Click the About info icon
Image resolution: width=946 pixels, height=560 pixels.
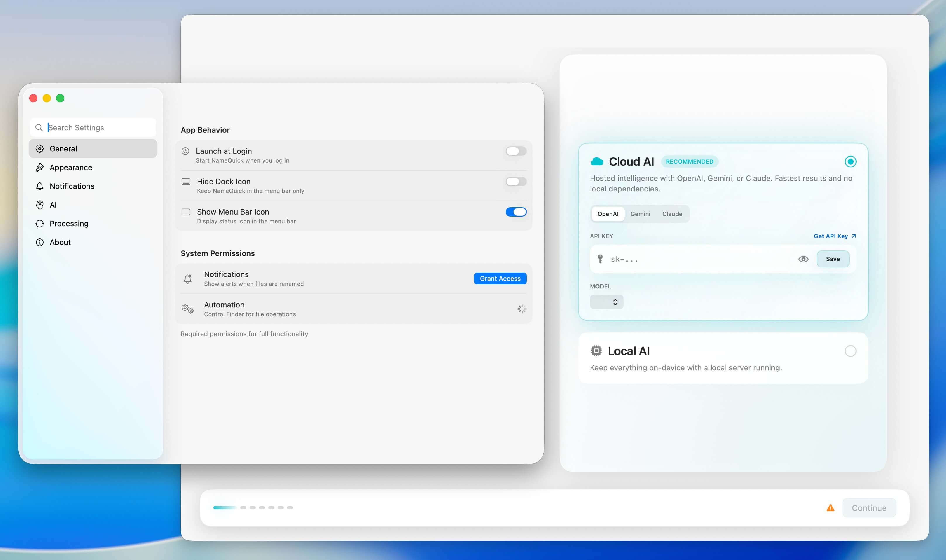click(x=40, y=242)
